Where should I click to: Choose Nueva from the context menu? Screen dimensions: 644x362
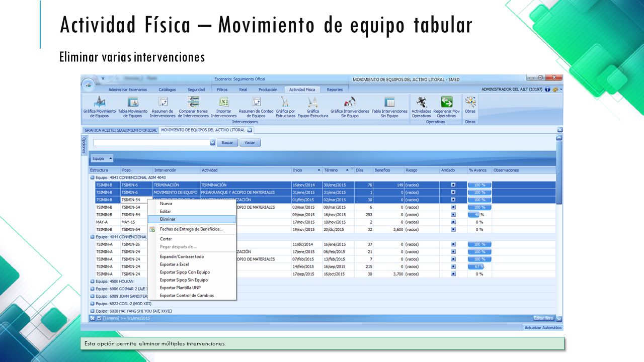pyautogui.click(x=192, y=204)
